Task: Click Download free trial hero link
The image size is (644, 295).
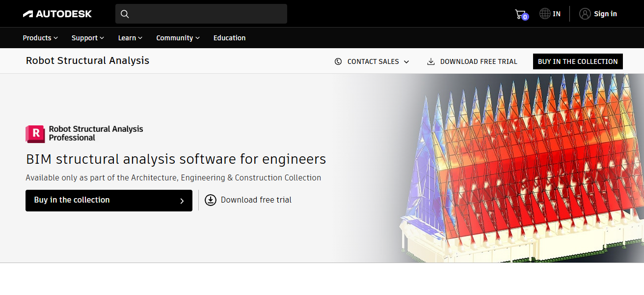Action: (x=256, y=200)
